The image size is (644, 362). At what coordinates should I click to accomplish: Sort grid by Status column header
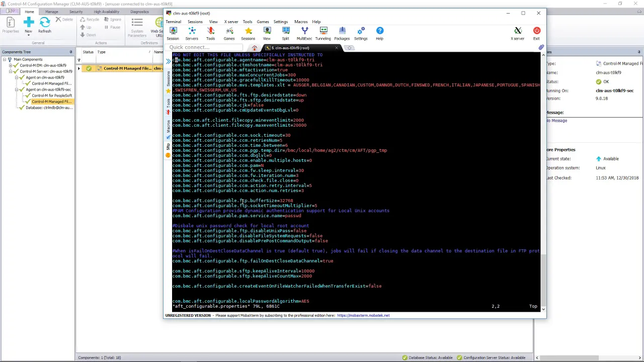click(88, 52)
